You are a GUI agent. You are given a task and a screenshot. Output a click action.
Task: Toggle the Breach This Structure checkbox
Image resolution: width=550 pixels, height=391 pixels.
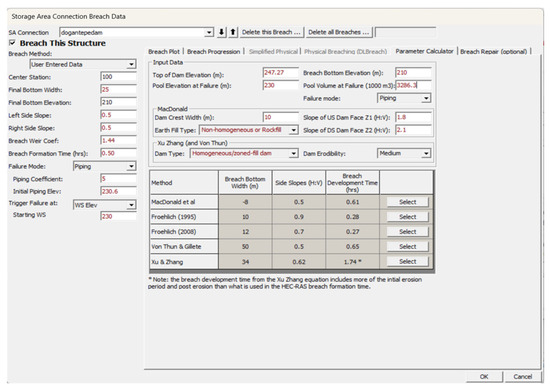(x=12, y=43)
